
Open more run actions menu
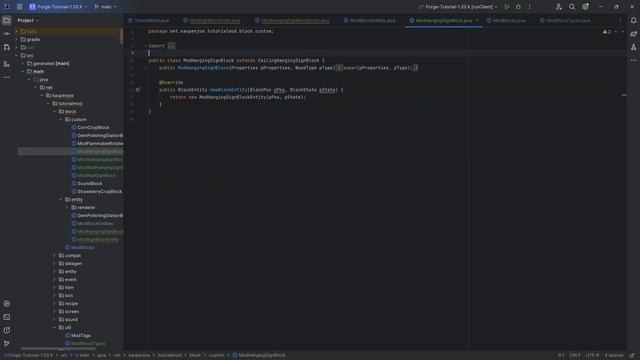(x=530, y=7)
